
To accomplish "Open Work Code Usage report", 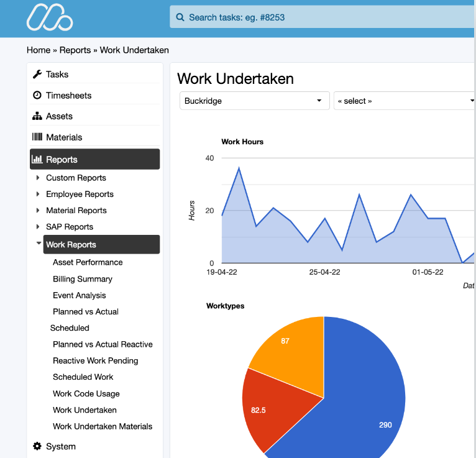I will pos(86,393).
